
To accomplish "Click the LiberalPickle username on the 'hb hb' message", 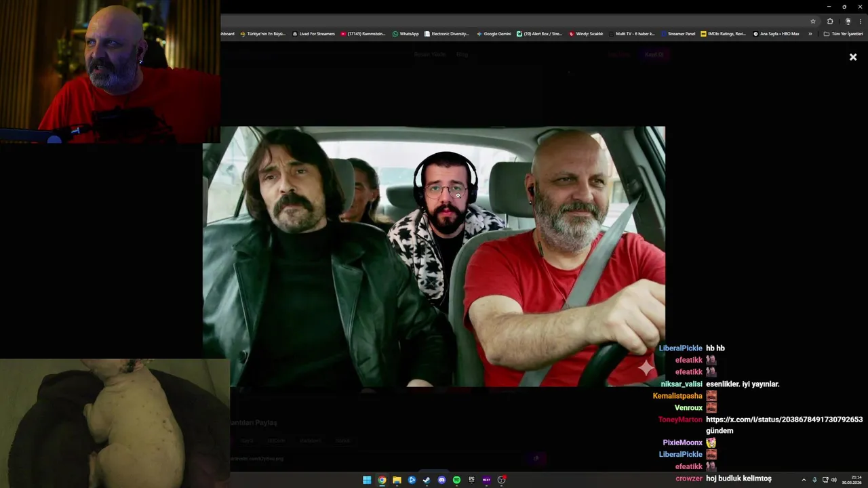I will 681,348.
